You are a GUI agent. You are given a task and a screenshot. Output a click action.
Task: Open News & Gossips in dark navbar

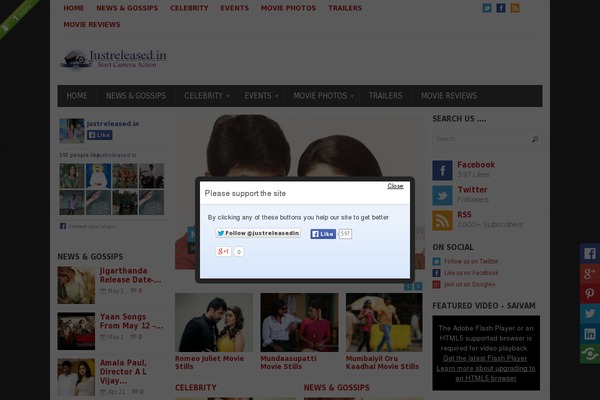pos(136,96)
